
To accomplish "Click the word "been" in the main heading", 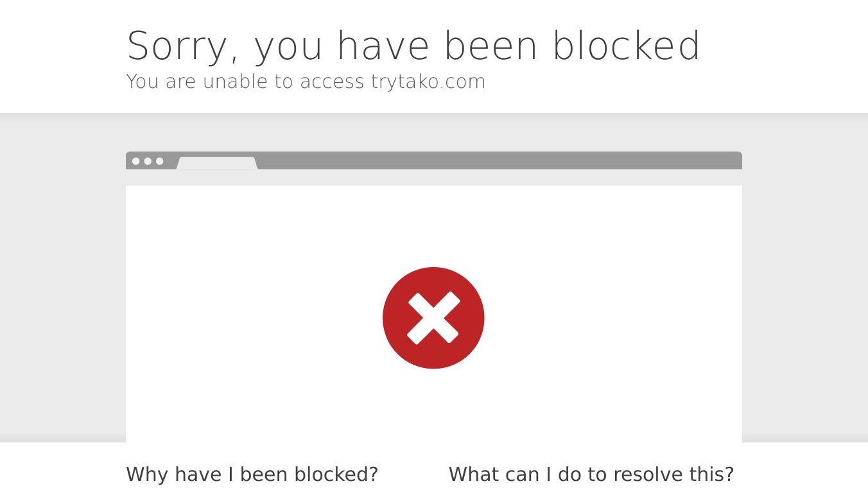I will tap(490, 46).
